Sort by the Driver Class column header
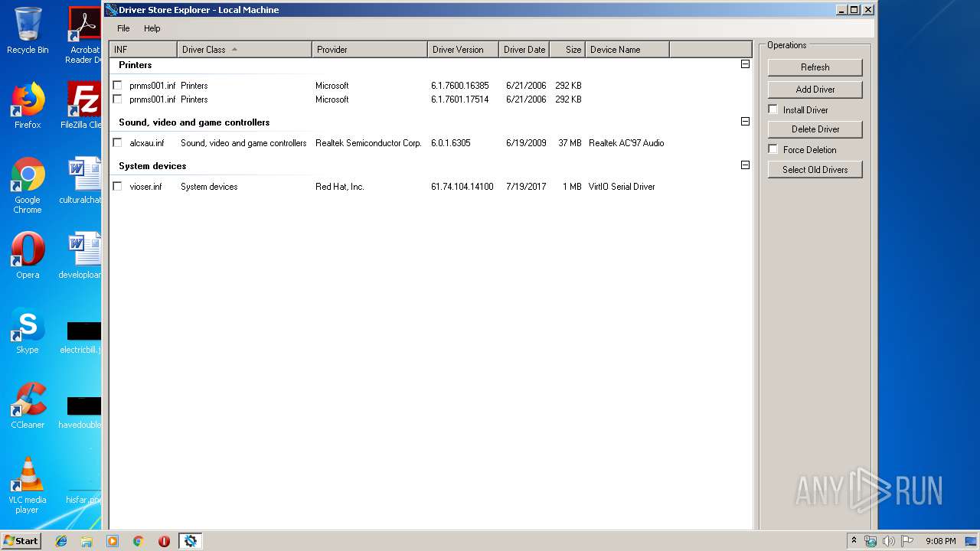 click(x=244, y=49)
